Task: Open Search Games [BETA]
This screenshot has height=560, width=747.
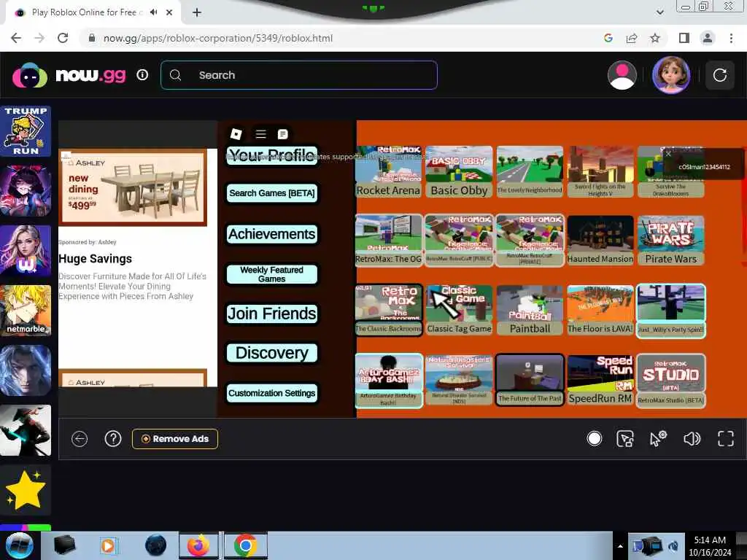Action: (x=271, y=192)
